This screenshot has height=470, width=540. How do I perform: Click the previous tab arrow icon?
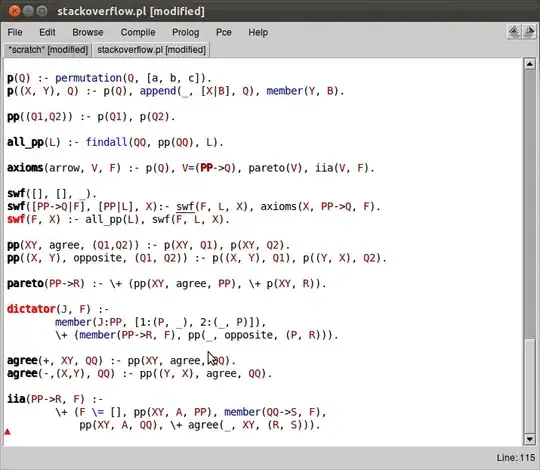(x=514, y=32)
